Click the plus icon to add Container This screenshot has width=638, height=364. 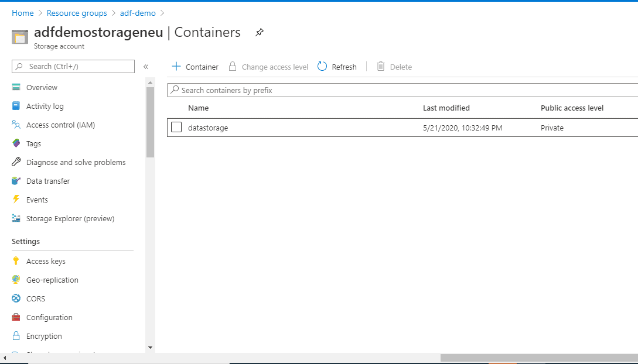[x=176, y=67]
